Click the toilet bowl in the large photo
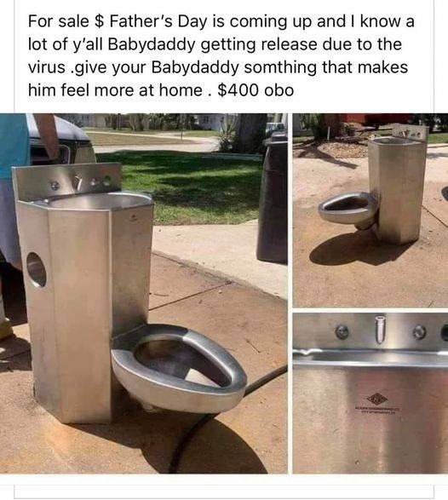448x500 pixels. coord(179,367)
